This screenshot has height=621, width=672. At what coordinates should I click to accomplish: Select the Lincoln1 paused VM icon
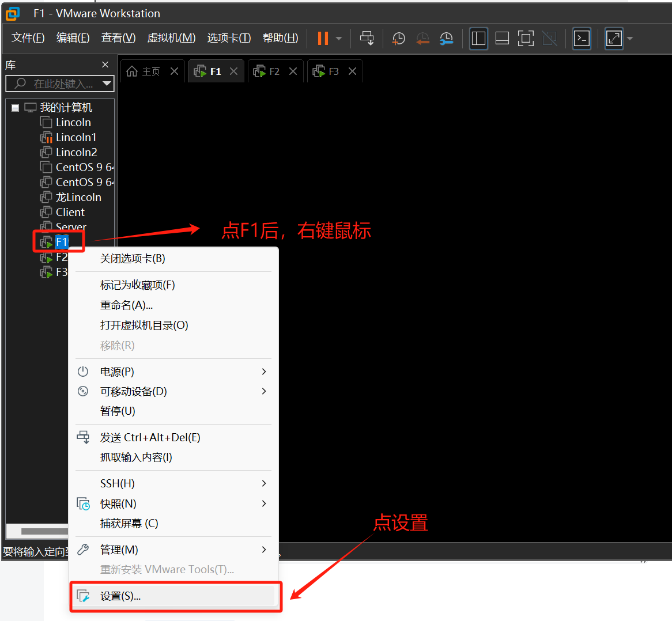46,138
